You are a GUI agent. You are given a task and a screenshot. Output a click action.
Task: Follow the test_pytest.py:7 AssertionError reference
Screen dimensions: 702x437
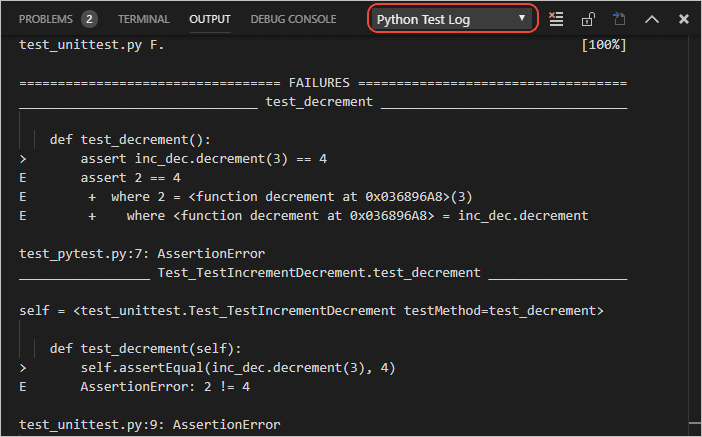pyautogui.click(x=141, y=254)
